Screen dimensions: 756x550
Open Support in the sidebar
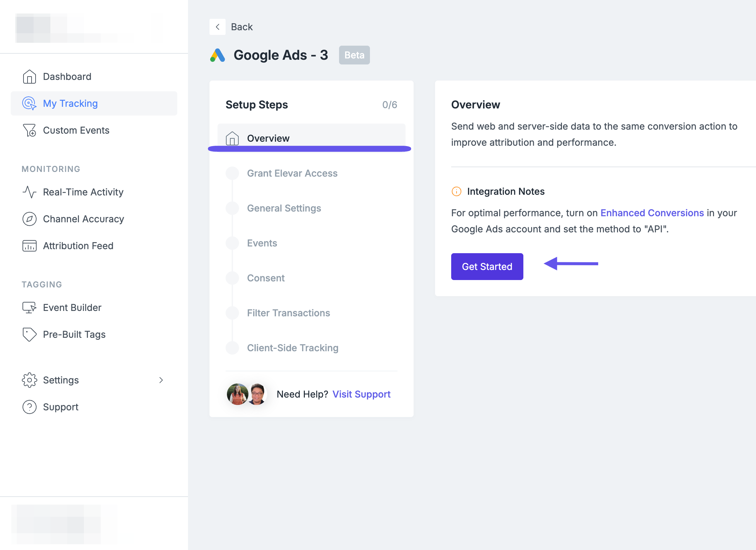[94, 407]
